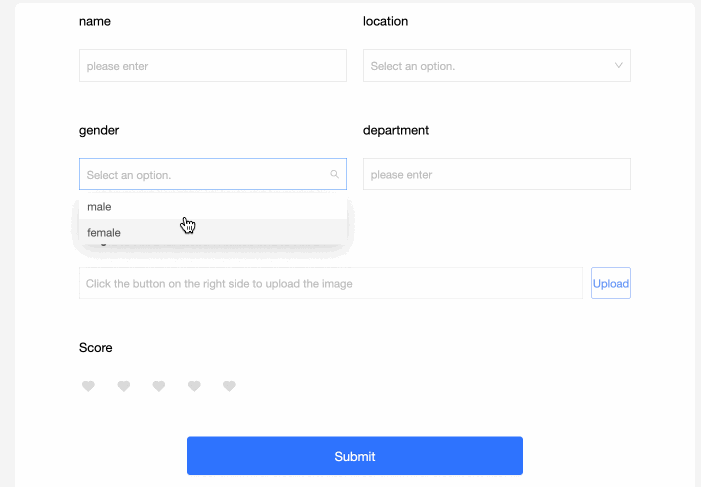701x487 pixels.
Task: Click the second heart rating icon
Action: [x=123, y=386]
